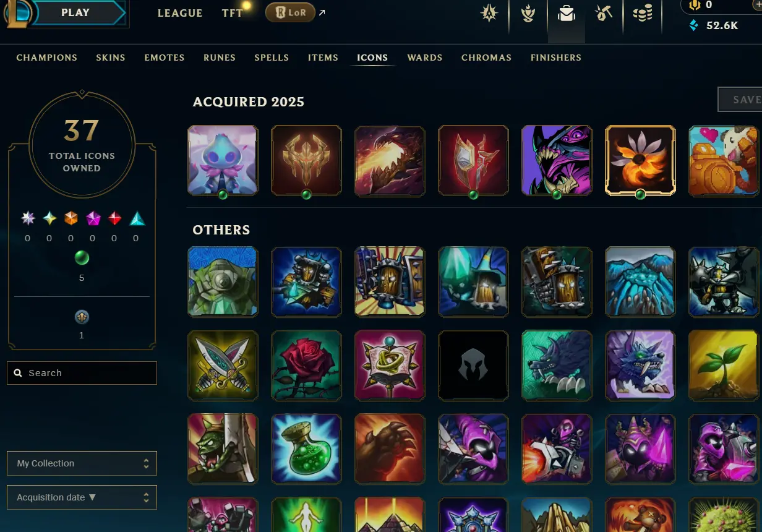Select the red rose summoner icon
The width and height of the screenshot is (762, 532).
306,365
